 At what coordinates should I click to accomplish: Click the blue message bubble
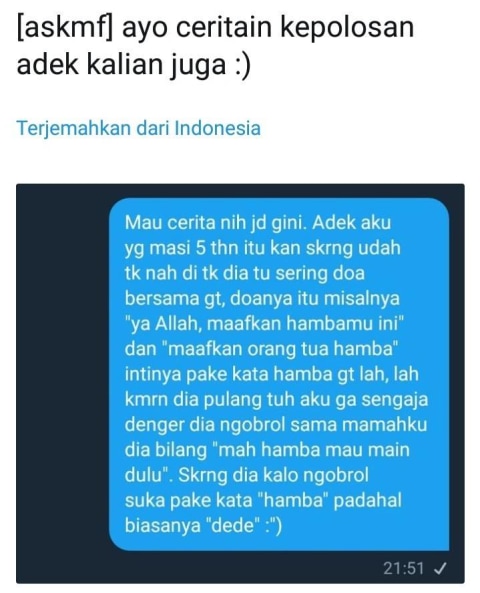click(x=279, y=374)
